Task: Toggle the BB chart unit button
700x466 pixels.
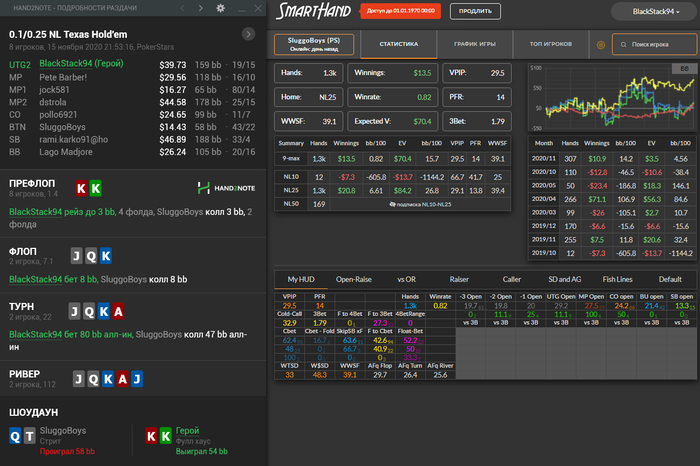Action: pos(684,68)
